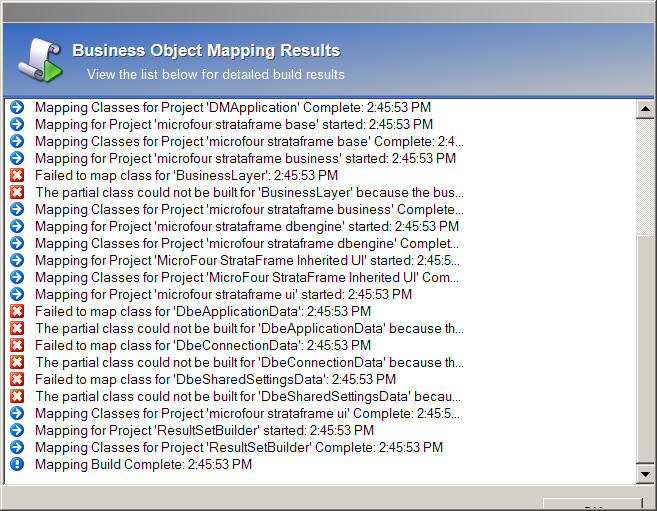Click error icon beside "Failed to map class for 'BusinessLayer'"
657x511 pixels.
pos(16,175)
